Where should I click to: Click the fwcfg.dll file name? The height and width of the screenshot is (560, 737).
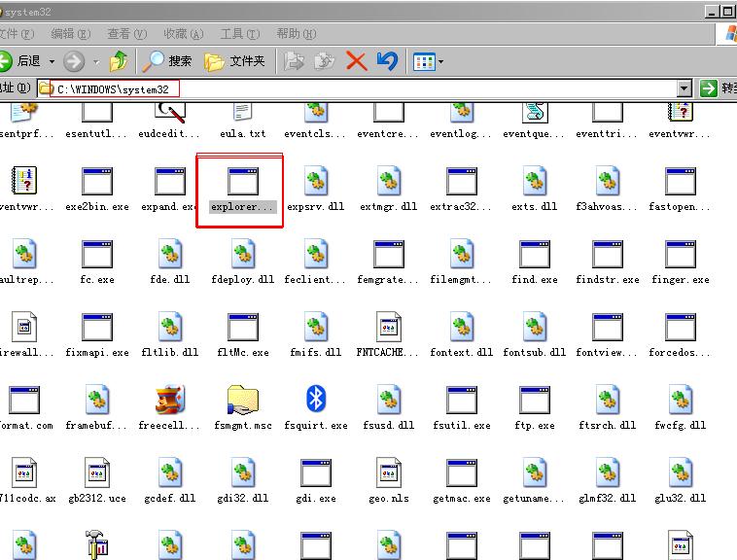[x=681, y=425]
